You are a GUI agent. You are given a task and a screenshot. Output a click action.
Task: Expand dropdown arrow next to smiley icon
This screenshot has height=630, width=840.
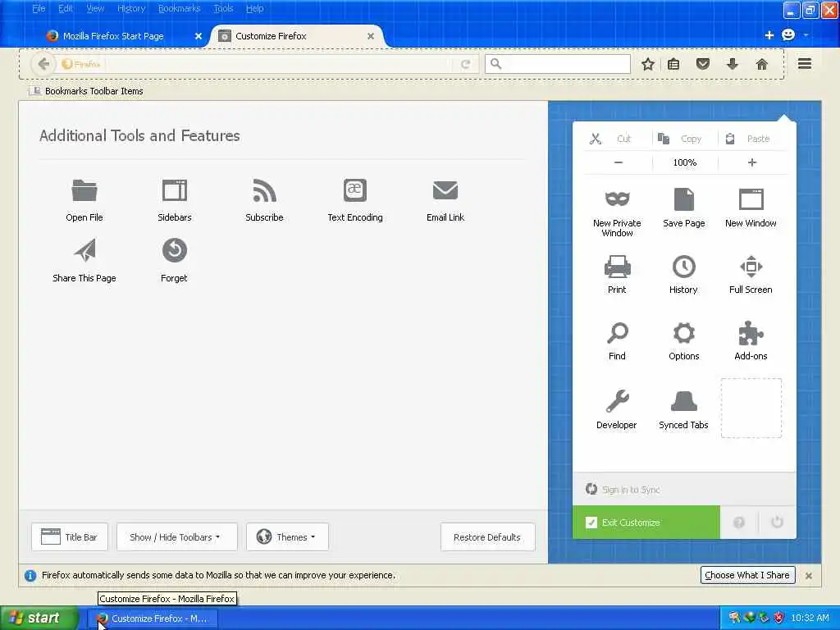click(806, 35)
